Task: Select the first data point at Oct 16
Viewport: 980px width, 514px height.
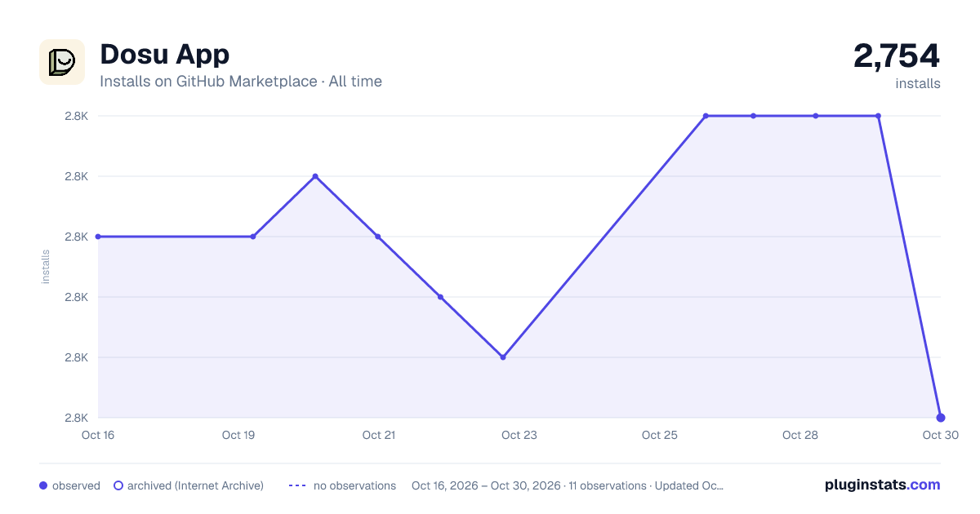Action: coord(98,237)
